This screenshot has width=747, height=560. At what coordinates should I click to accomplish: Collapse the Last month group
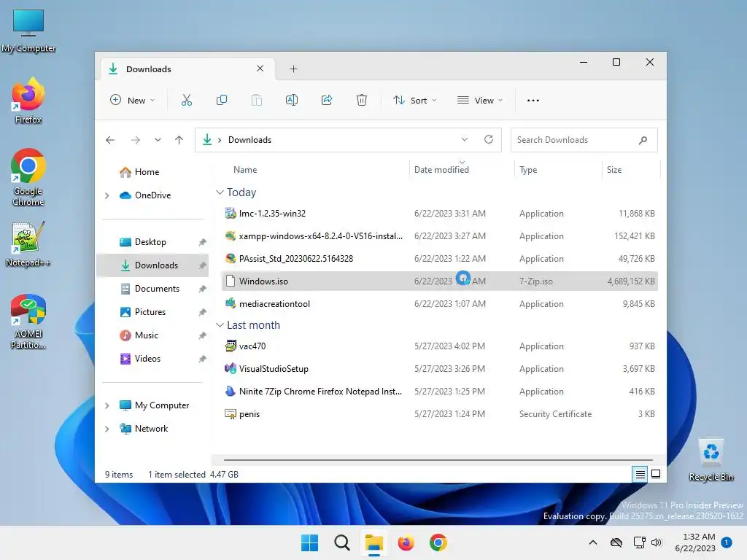(x=220, y=325)
